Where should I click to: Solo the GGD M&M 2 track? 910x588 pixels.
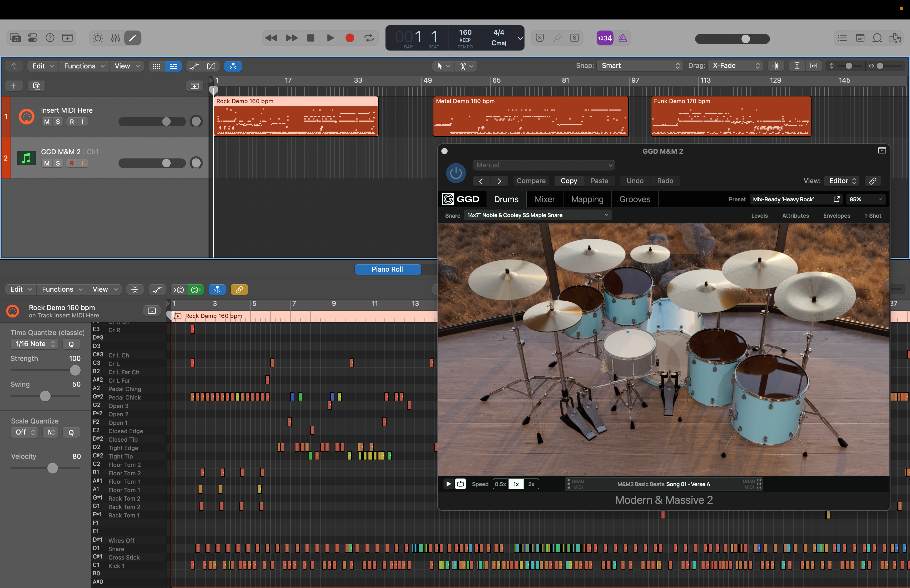coord(58,163)
